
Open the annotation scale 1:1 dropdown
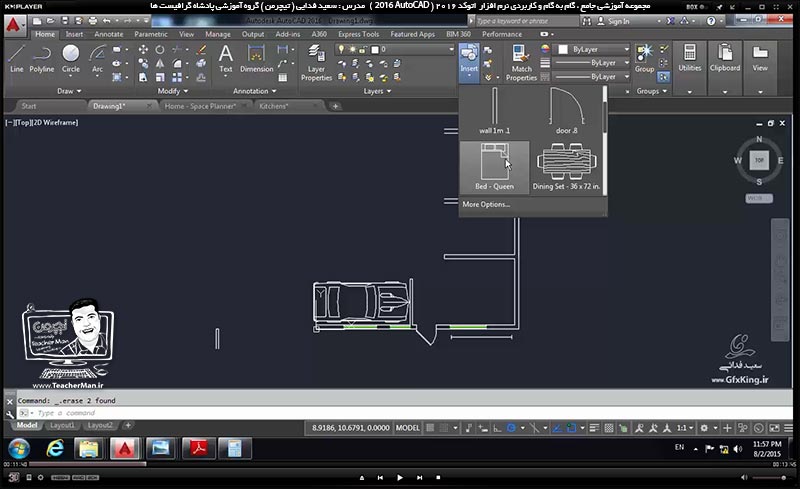click(684, 428)
